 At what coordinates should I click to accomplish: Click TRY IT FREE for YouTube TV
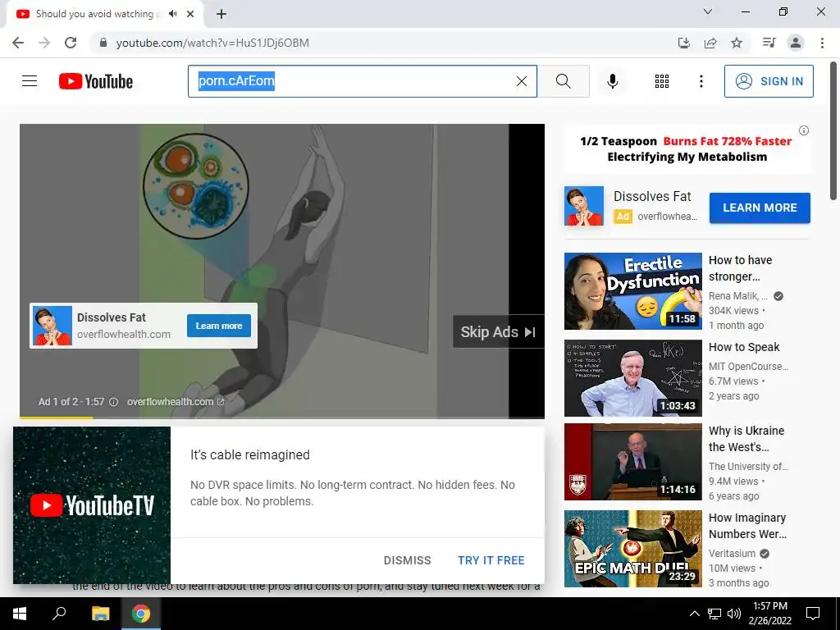[x=491, y=560]
